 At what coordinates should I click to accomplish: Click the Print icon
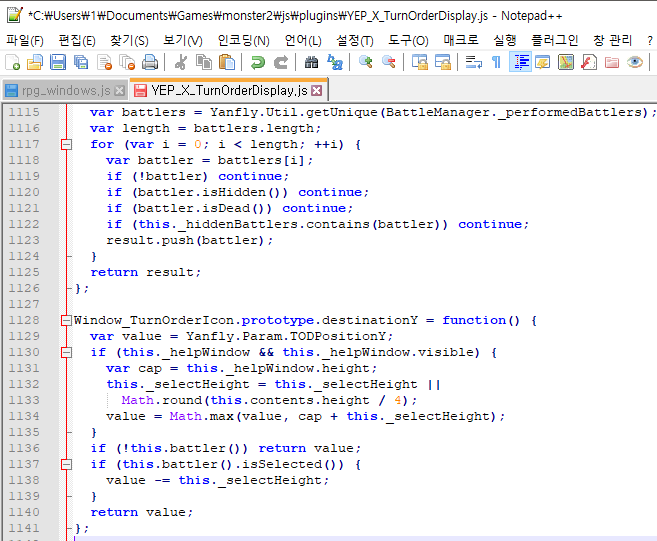150,62
